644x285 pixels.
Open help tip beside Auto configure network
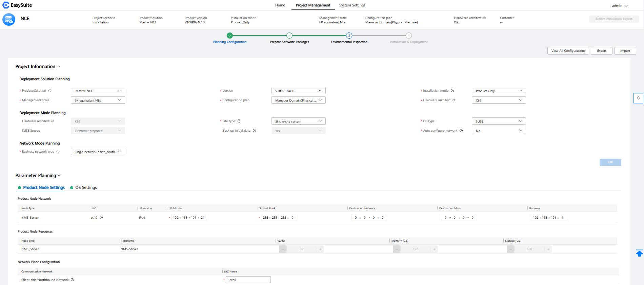[x=461, y=131]
